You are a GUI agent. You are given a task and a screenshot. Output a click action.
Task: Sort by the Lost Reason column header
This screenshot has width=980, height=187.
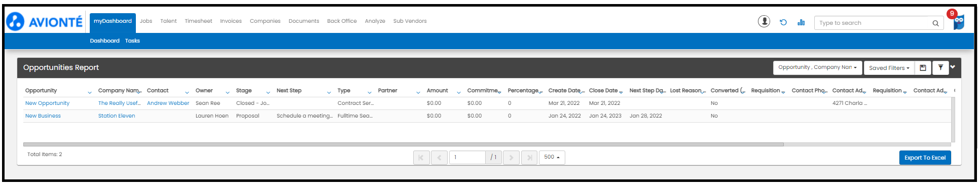click(x=685, y=91)
